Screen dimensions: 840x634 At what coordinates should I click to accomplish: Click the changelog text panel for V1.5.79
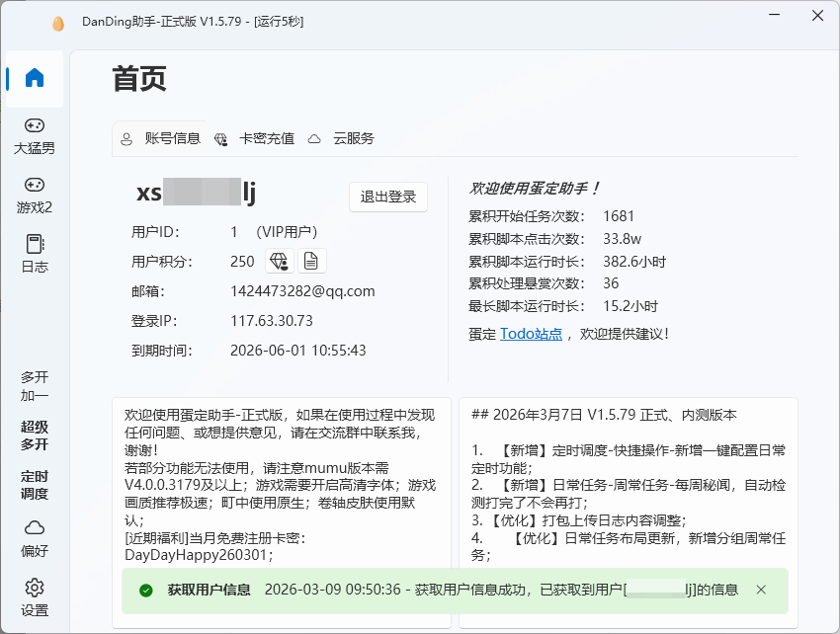[628, 484]
